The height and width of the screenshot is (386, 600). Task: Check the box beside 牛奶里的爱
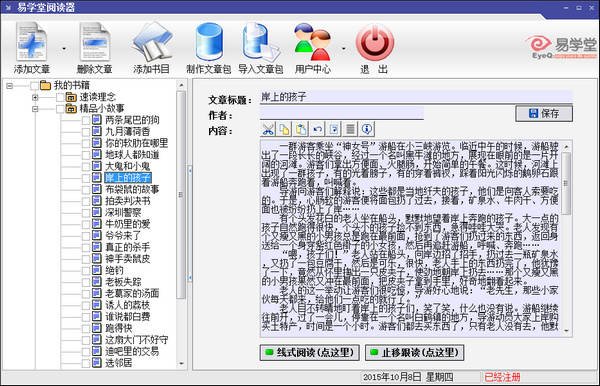click(x=86, y=224)
